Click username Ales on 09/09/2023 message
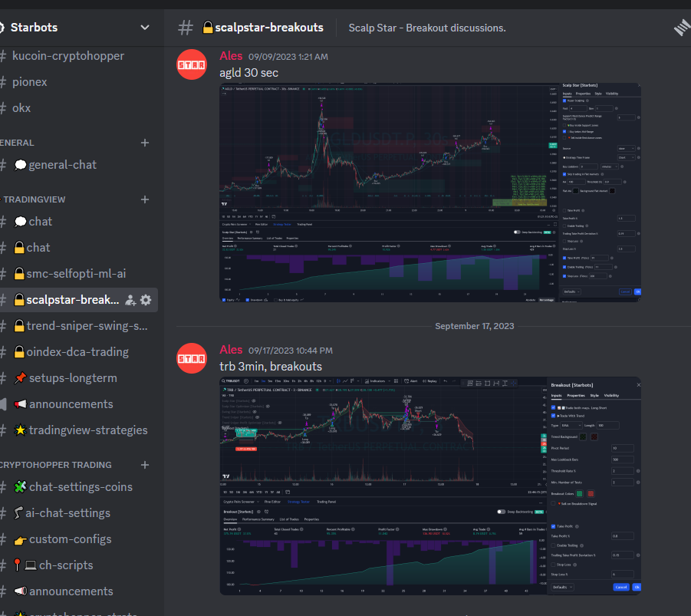The image size is (691, 616). [231, 56]
